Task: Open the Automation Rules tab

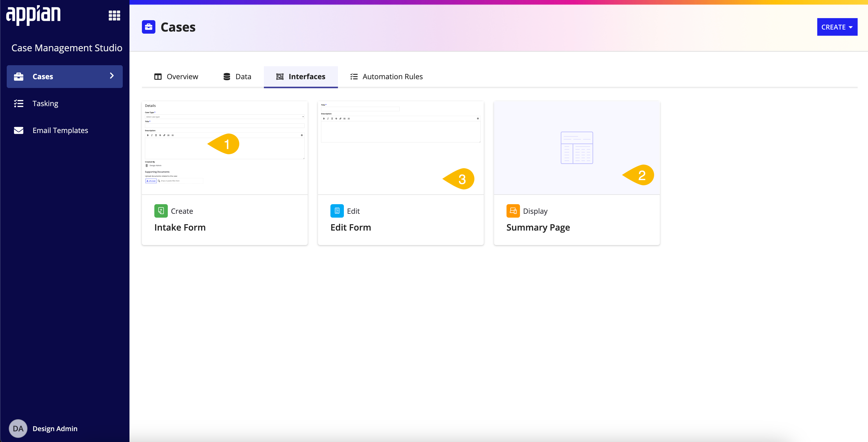Action: (387, 77)
